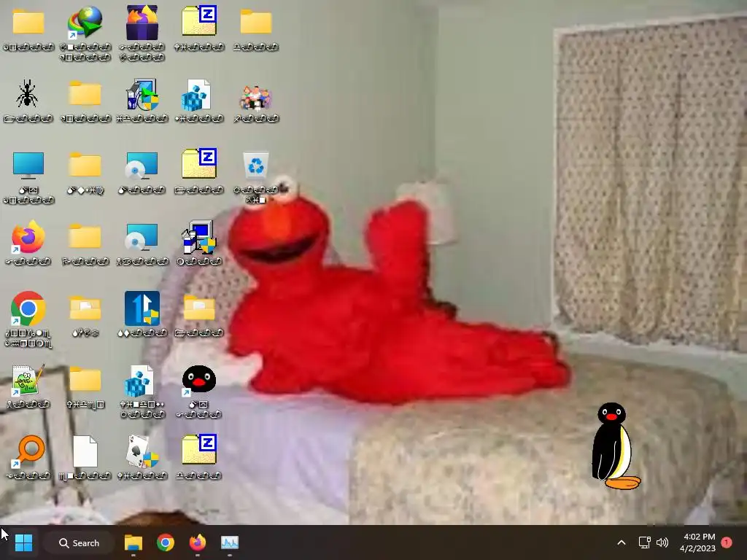Select the zip folder left of Recycle Bin

click(x=199, y=163)
